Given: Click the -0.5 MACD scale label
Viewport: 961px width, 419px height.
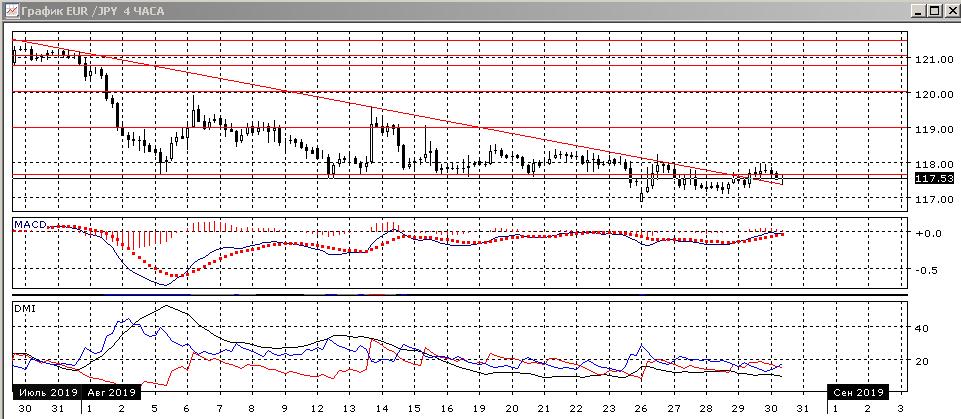Looking at the screenshot, I should click(928, 270).
